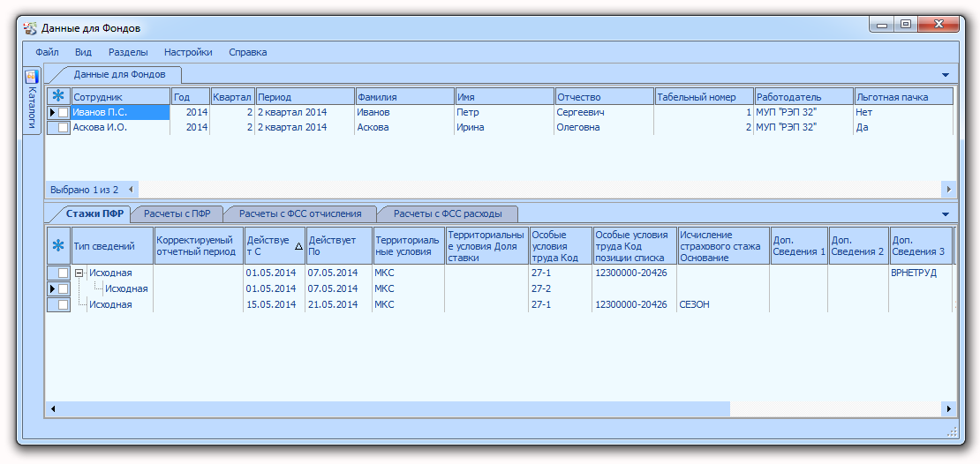Sort by the Сотрудник column header
The width and height of the screenshot is (980, 464).
(121, 97)
